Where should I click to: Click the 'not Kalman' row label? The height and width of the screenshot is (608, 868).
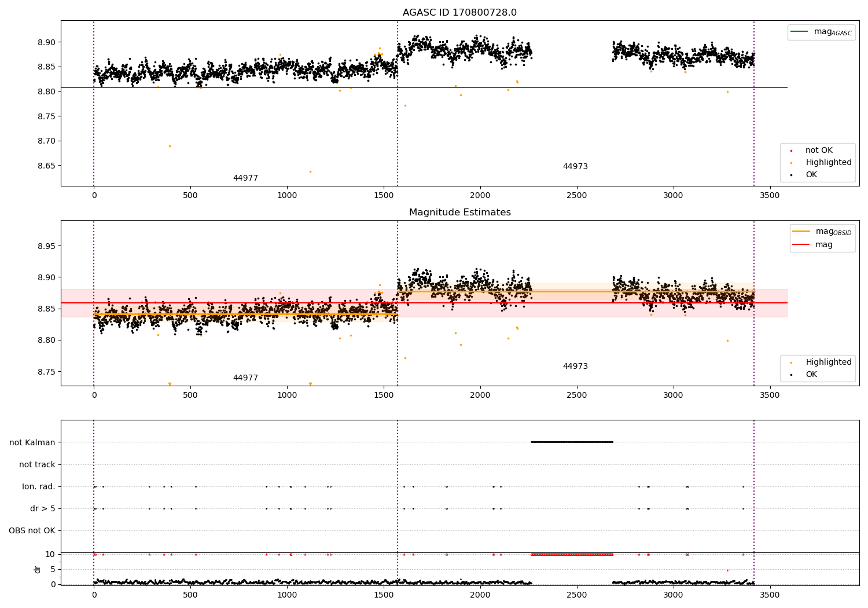tap(32, 442)
